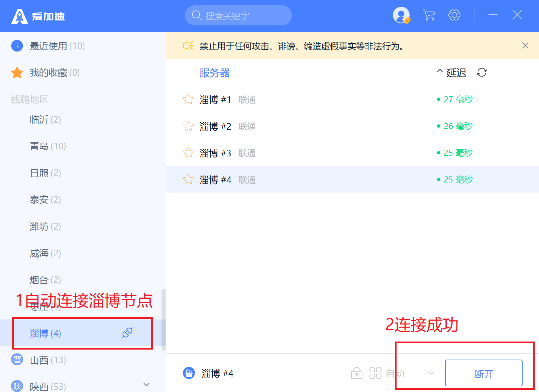Click the announcement speaker icon

pos(188,46)
